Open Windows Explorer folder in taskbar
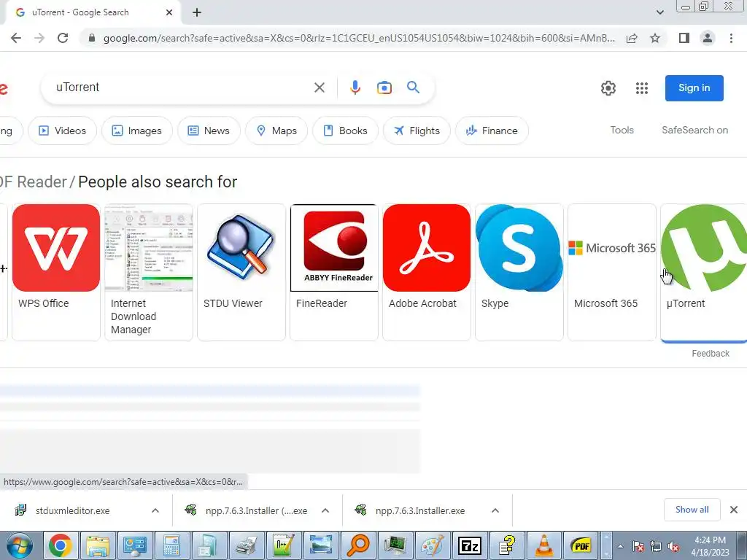 pyautogui.click(x=97, y=545)
